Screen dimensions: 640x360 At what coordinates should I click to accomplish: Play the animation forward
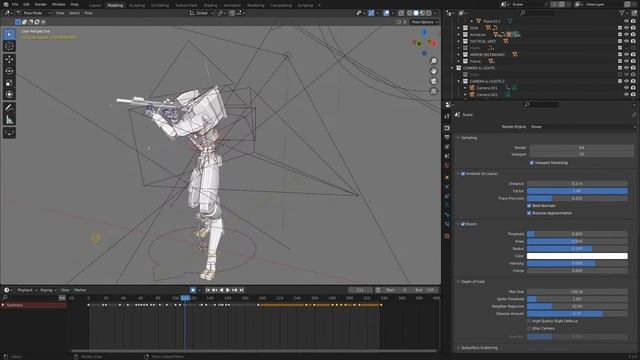pyautogui.click(x=228, y=290)
